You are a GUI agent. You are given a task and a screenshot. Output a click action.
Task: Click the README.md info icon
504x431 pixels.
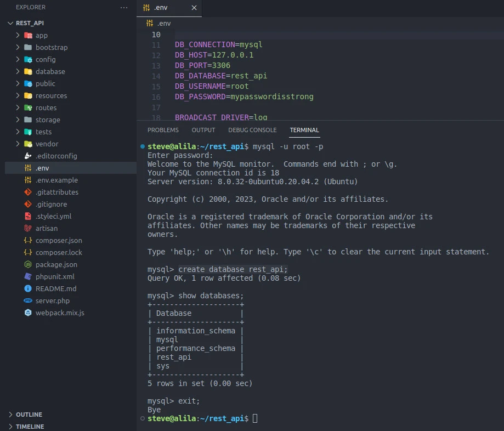click(x=28, y=288)
